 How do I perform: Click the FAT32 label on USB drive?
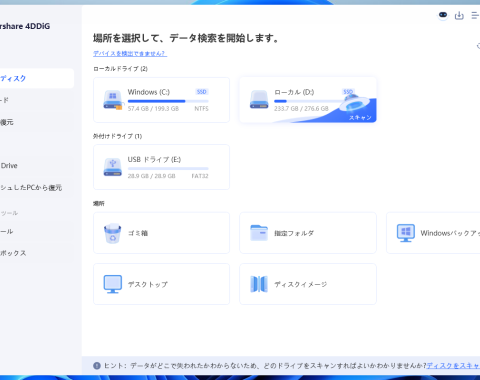[x=200, y=176]
